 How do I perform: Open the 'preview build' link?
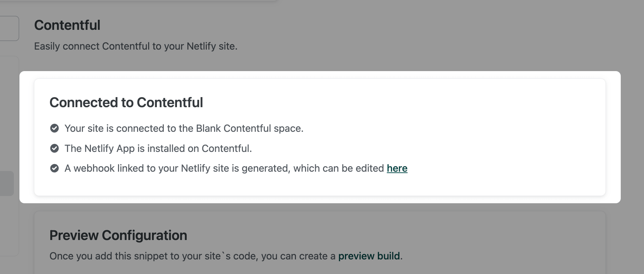point(369,256)
